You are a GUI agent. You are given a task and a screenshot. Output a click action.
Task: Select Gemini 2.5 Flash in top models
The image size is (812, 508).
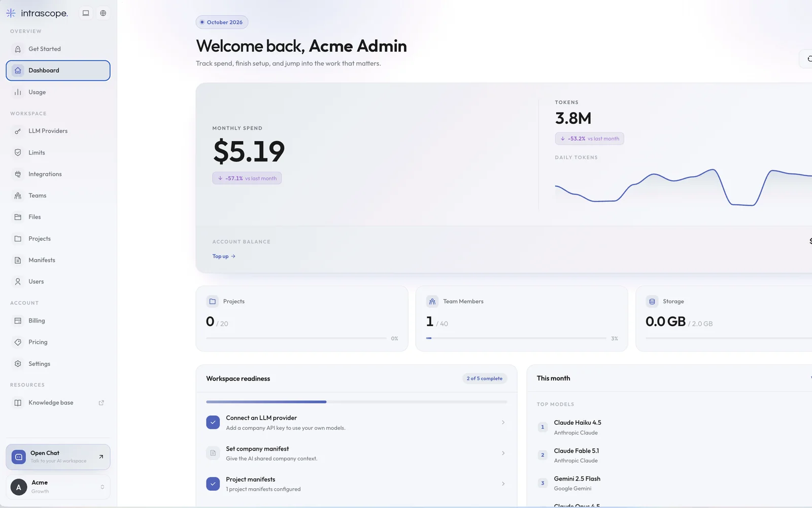click(577, 479)
